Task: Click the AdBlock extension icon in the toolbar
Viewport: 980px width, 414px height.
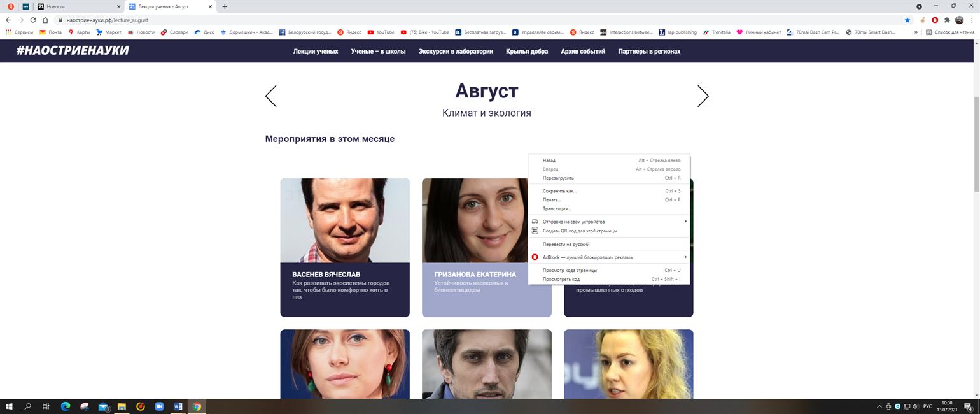Action: pyautogui.click(x=935, y=20)
